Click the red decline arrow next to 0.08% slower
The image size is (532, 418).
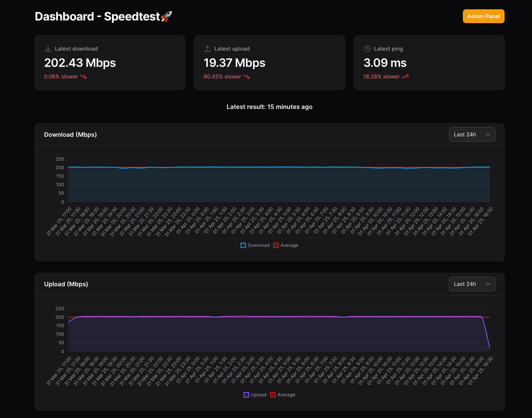tap(83, 76)
